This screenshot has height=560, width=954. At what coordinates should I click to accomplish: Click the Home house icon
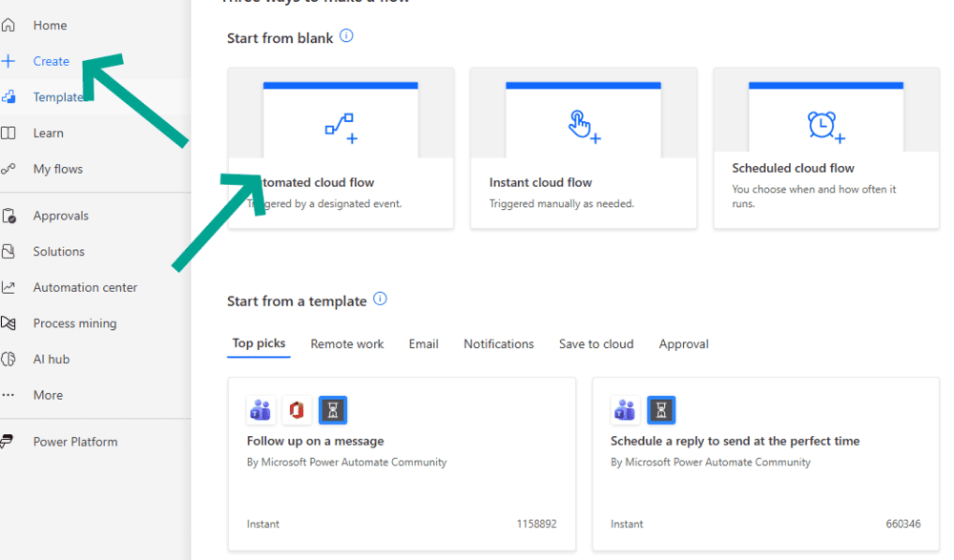click(x=8, y=25)
